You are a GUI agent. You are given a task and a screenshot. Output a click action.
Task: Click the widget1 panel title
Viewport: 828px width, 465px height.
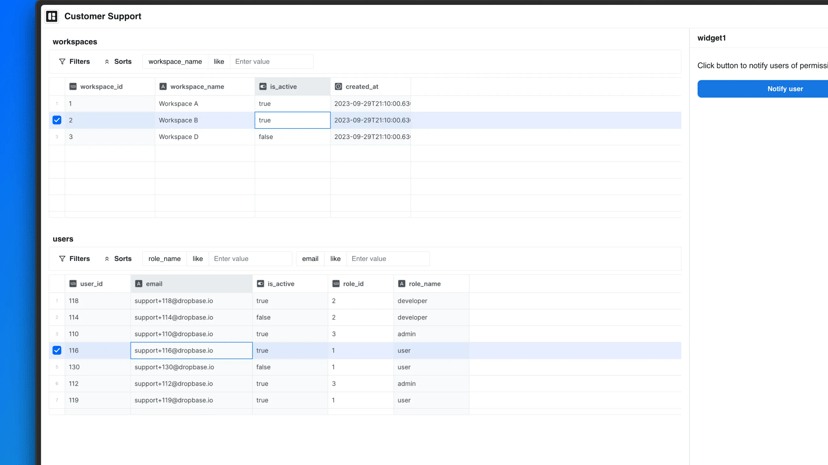pyautogui.click(x=711, y=38)
